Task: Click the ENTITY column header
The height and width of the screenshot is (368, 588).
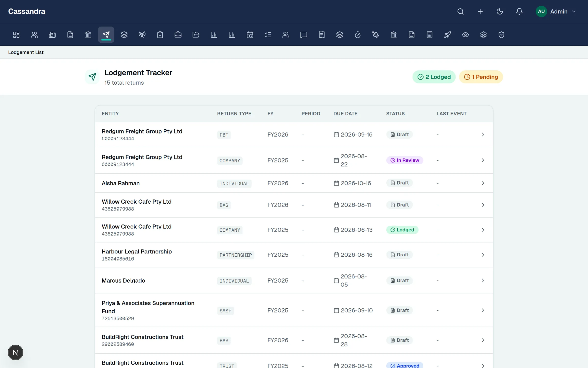Action: coord(110,114)
